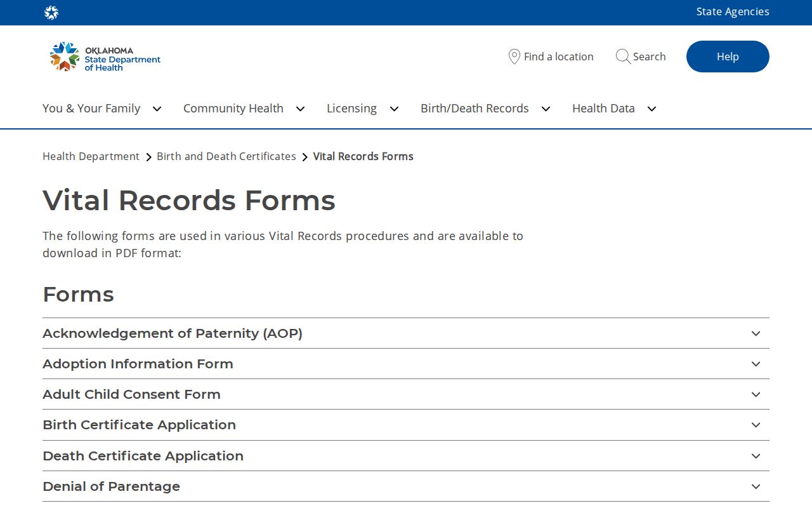Expand Acknowledgement of Paternity (AOP) section
The image size is (812, 508).
[406, 333]
